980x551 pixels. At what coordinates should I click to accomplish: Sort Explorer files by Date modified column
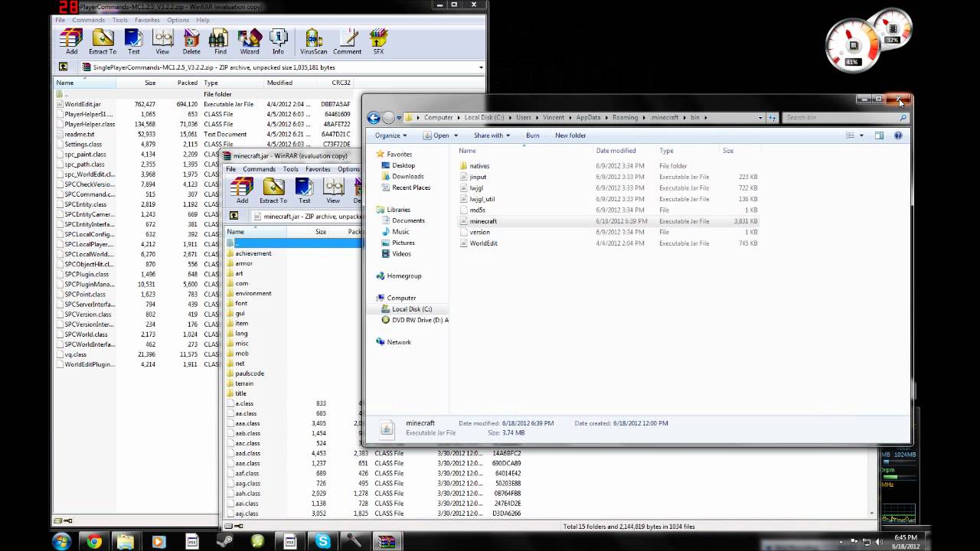coord(616,151)
